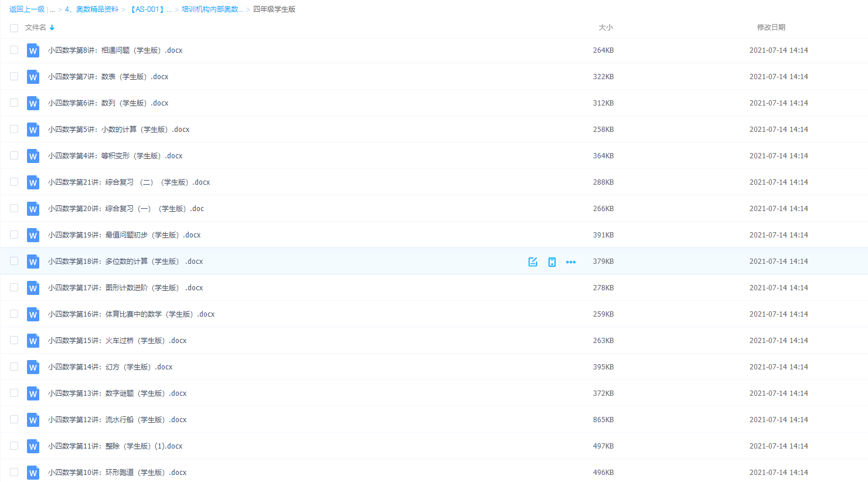This screenshot has width=868, height=482.
Task: Click the Word icon next to 第12讲 流水行船
Action: 33,420
